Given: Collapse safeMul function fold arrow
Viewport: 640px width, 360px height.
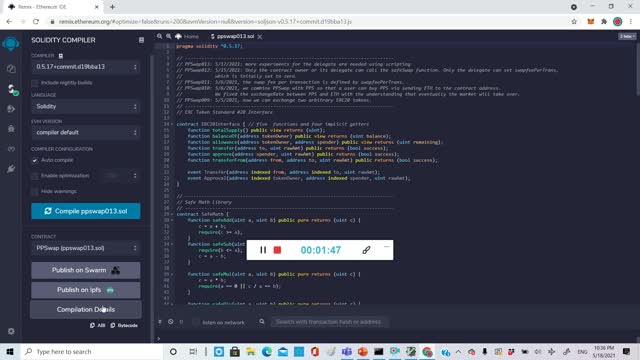Looking at the screenshot, I should (172, 274).
